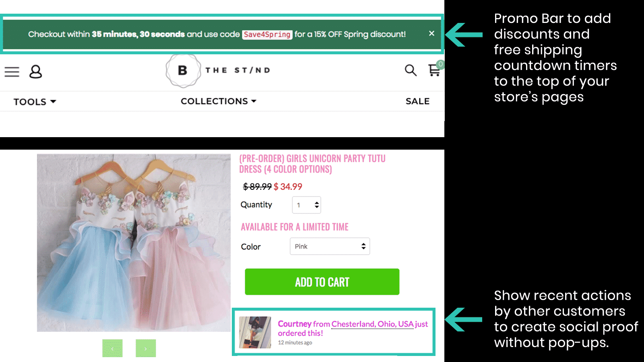Open the Sale menu item
The image size is (644, 362).
[x=417, y=101]
